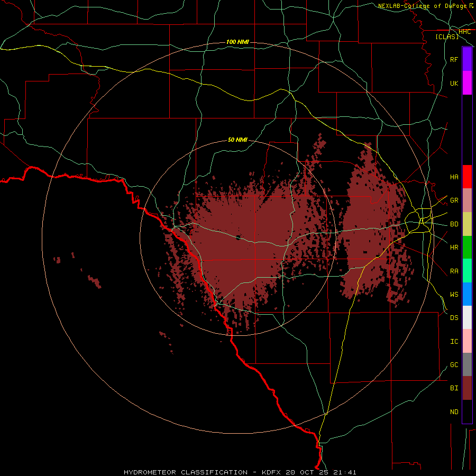Click the WS legend label
Viewport: 476px width, 476px height.
(454, 294)
